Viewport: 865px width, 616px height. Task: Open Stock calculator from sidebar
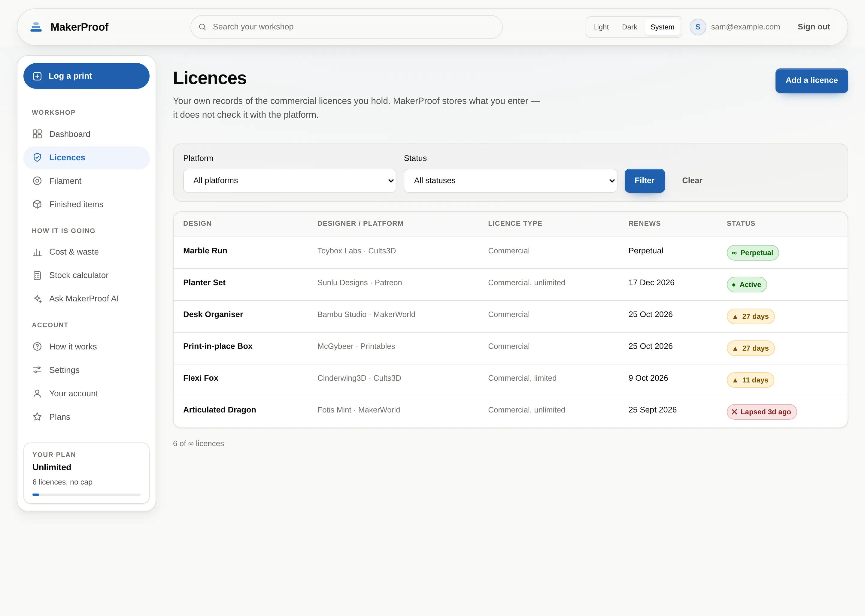(x=86, y=275)
